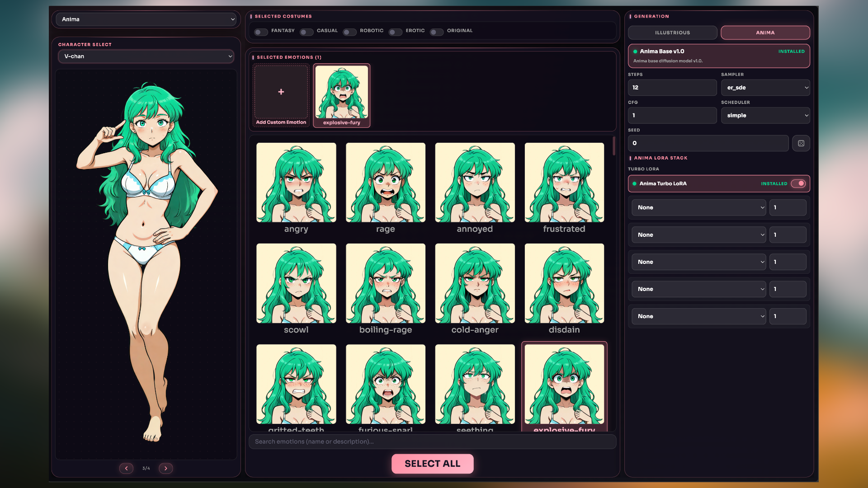Click the second LoRA weight field
The height and width of the screenshot is (488, 868).
pos(788,235)
